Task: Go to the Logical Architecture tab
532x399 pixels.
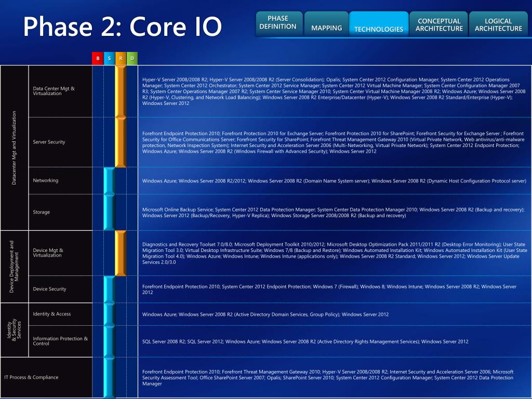Action: coord(498,24)
